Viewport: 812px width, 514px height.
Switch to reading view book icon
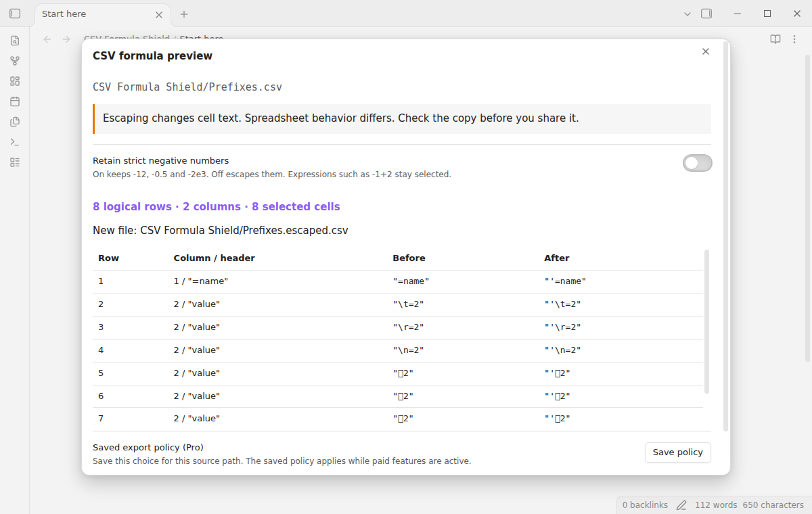[775, 39]
